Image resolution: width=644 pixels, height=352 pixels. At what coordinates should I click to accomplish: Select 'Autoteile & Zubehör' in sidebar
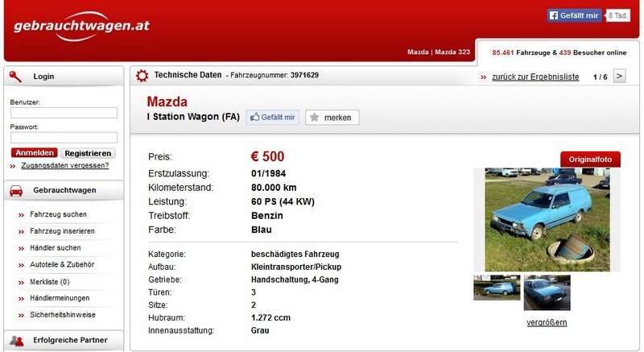coord(62,264)
